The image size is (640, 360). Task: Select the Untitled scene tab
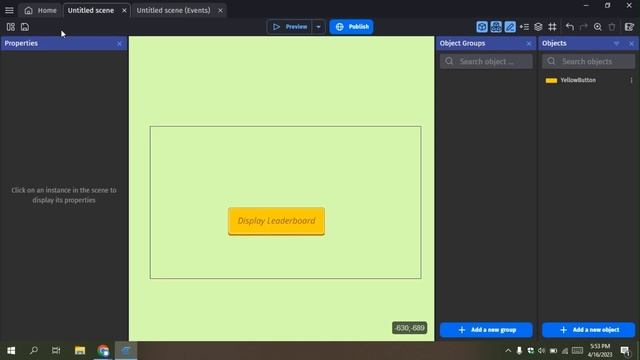[91, 10]
